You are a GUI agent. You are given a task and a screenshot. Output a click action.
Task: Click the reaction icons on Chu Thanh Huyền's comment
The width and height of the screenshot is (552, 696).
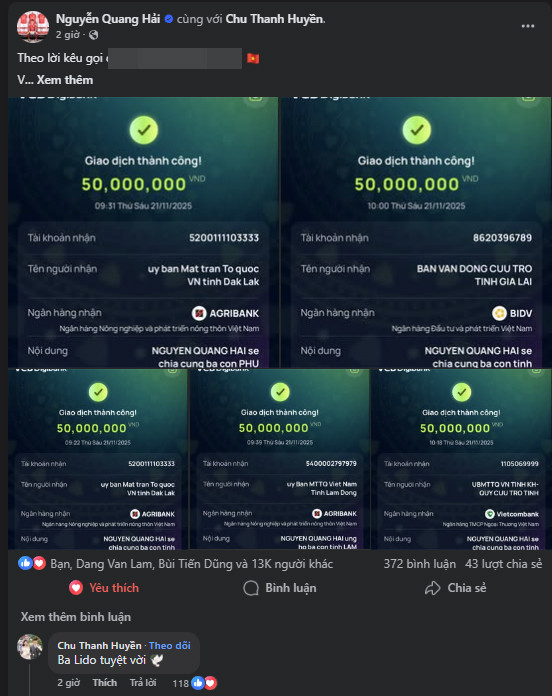click(204, 683)
